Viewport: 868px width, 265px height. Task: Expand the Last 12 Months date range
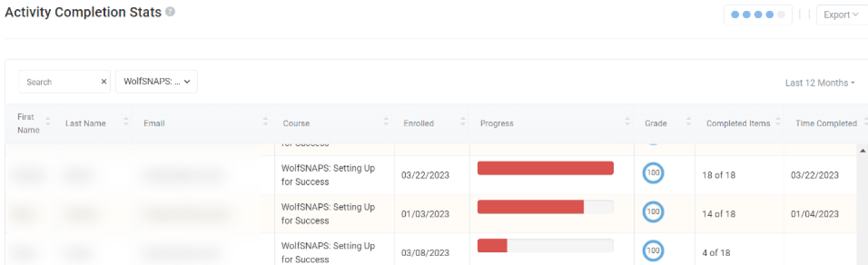[x=820, y=83]
